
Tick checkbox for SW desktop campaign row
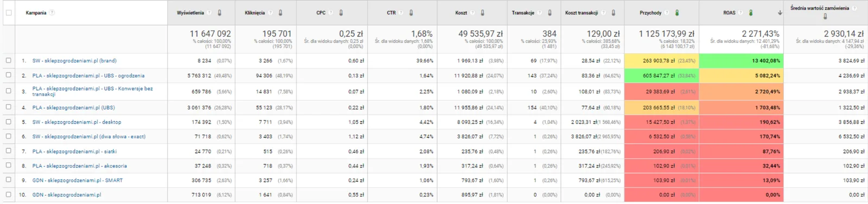pos(8,122)
